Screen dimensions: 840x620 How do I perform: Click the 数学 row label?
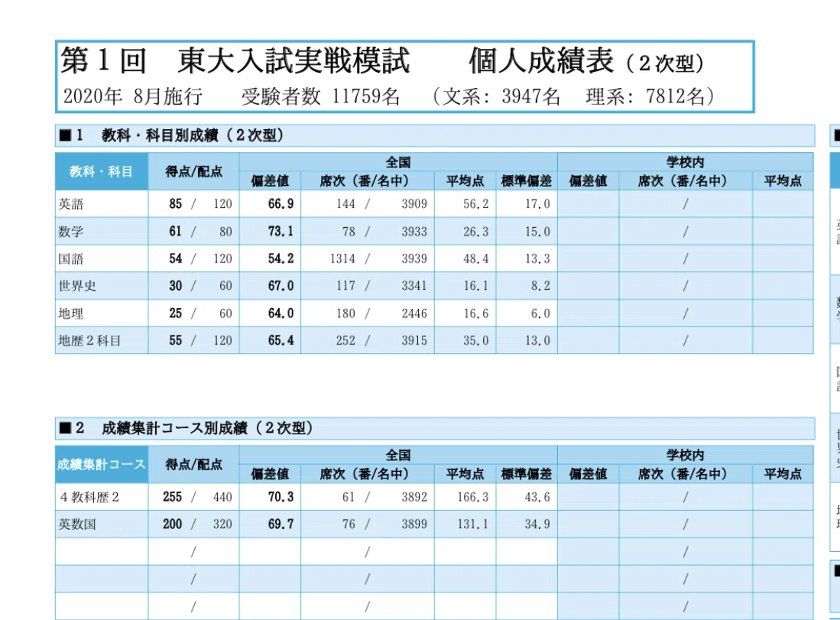71,232
